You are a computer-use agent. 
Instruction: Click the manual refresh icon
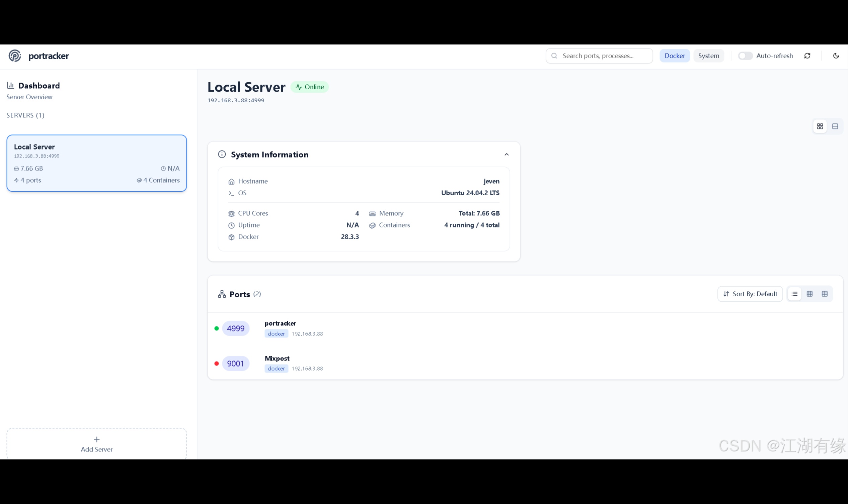tap(807, 56)
